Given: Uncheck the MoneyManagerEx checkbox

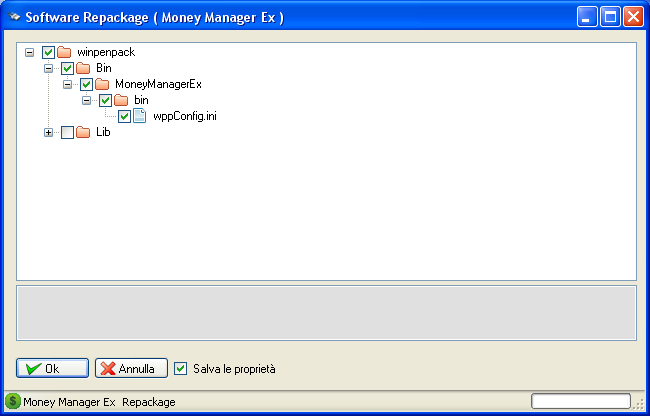Looking at the screenshot, I should click(86, 84).
